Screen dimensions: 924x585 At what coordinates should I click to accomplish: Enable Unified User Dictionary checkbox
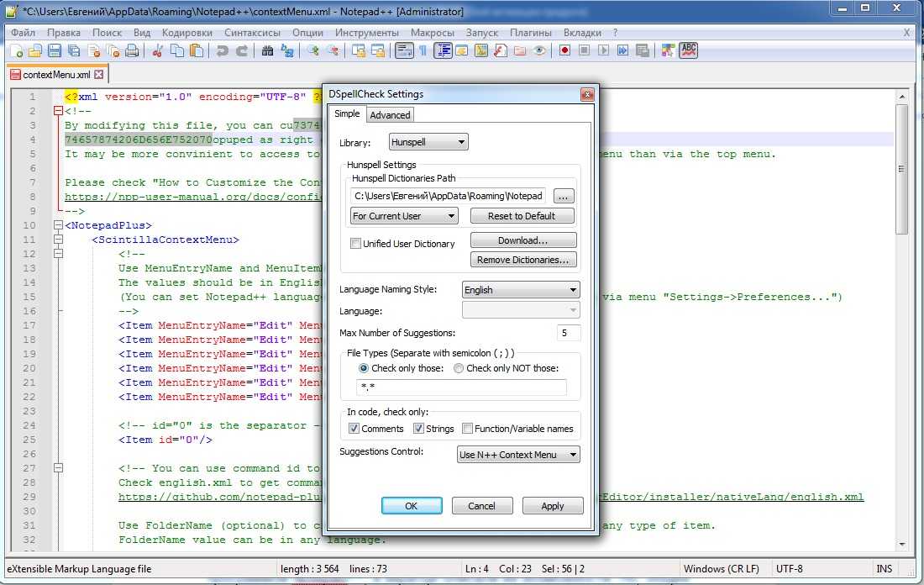click(x=355, y=244)
